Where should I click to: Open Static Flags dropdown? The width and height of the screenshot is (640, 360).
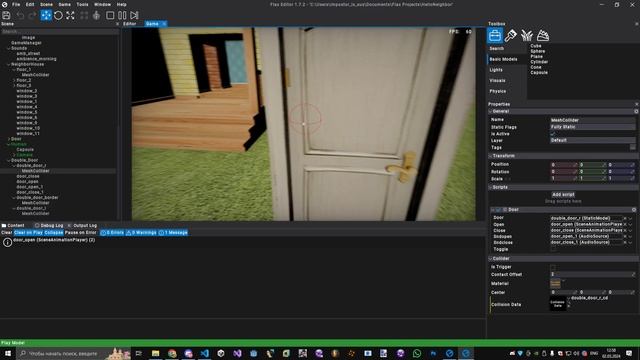click(x=592, y=127)
